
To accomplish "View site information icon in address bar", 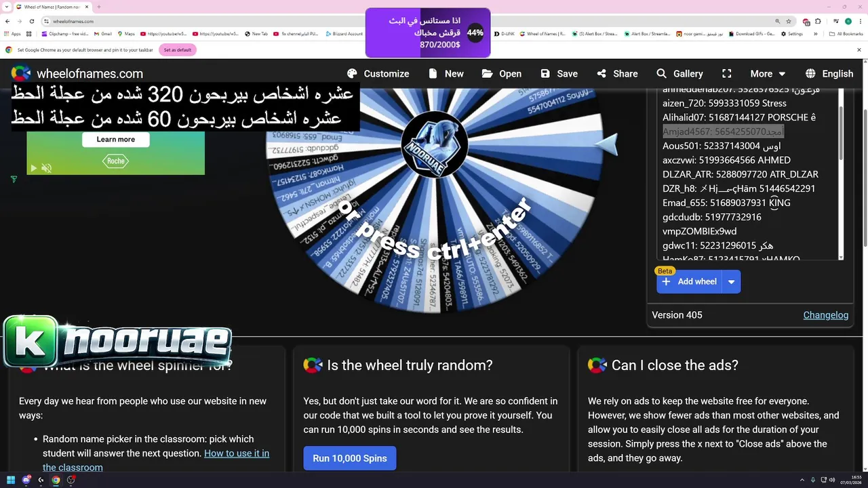I will [x=45, y=21].
